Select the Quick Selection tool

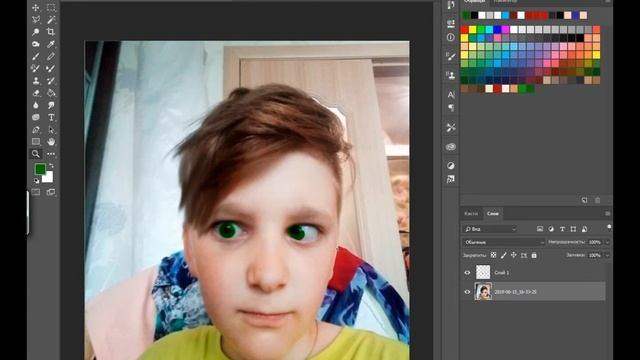point(36,32)
